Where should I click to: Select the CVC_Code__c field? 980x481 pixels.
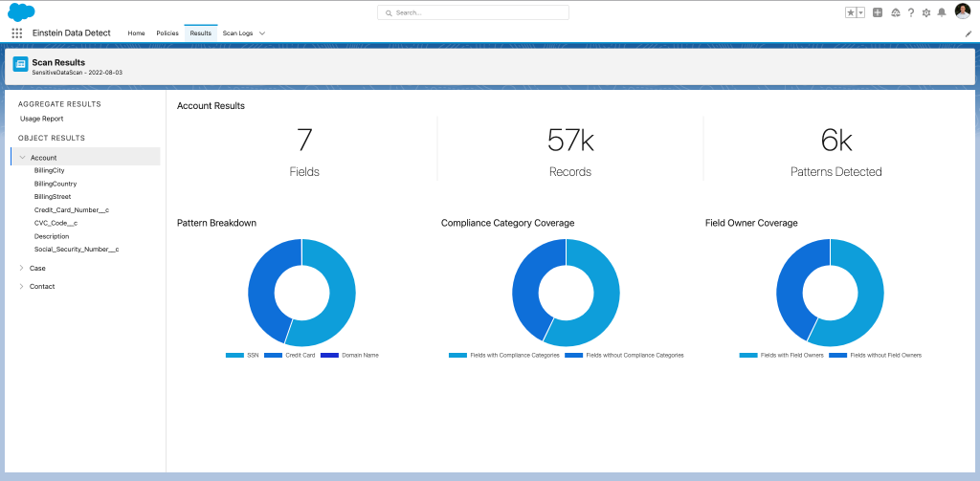click(56, 223)
